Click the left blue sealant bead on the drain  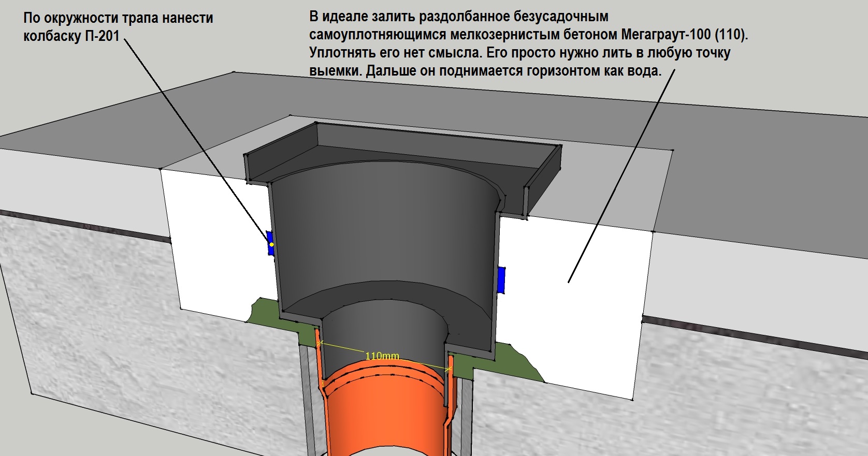pyautogui.click(x=270, y=243)
